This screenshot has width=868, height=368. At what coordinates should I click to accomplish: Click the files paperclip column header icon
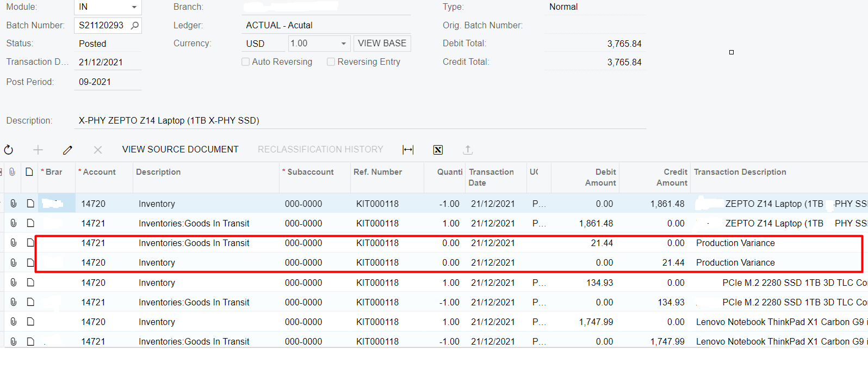click(13, 172)
